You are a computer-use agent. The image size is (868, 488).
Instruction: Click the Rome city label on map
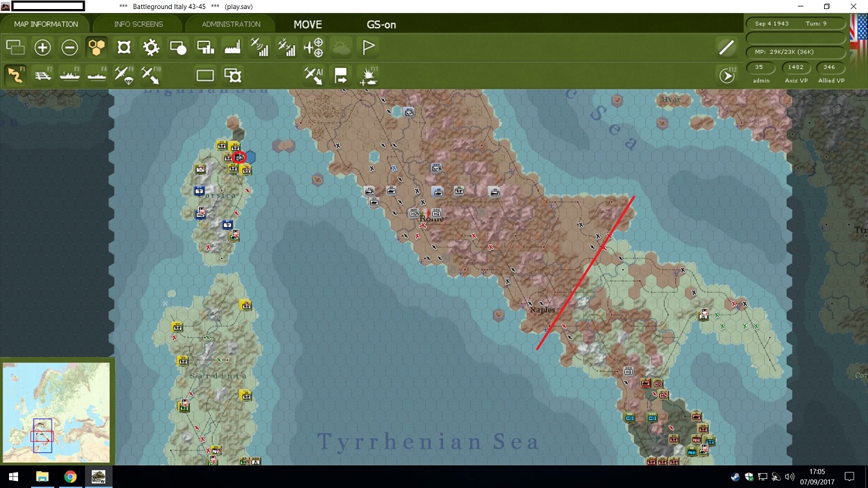point(431,219)
